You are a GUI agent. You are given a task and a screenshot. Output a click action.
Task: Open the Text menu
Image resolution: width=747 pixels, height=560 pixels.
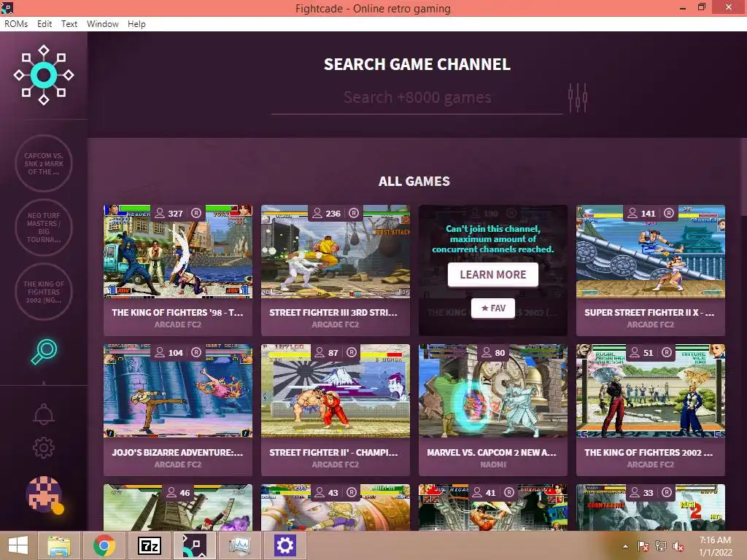point(69,24)
